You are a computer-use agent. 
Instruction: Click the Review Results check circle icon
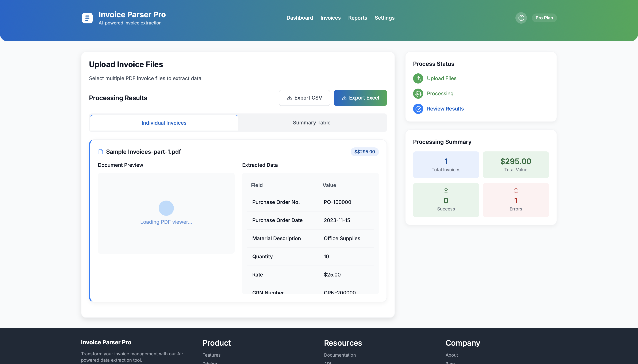[418, 109]
